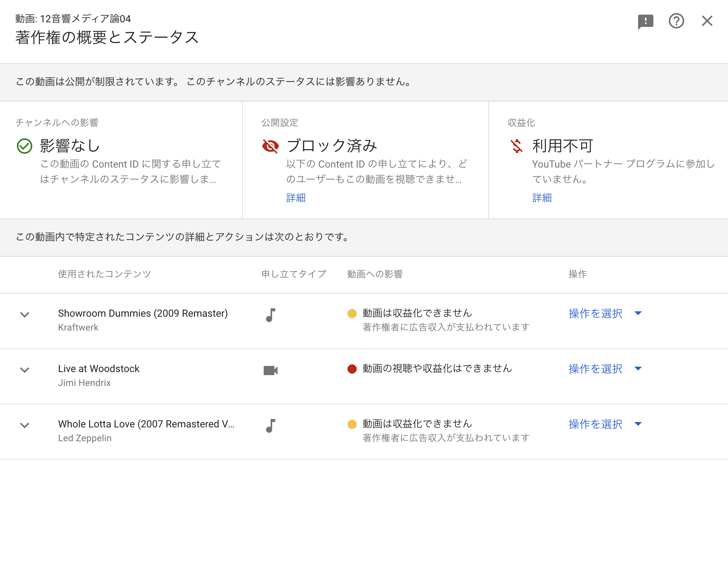Screen dimensions: 728x565
Task: Click the music note icon for Showroom Dummies
Action: point(271,315)
